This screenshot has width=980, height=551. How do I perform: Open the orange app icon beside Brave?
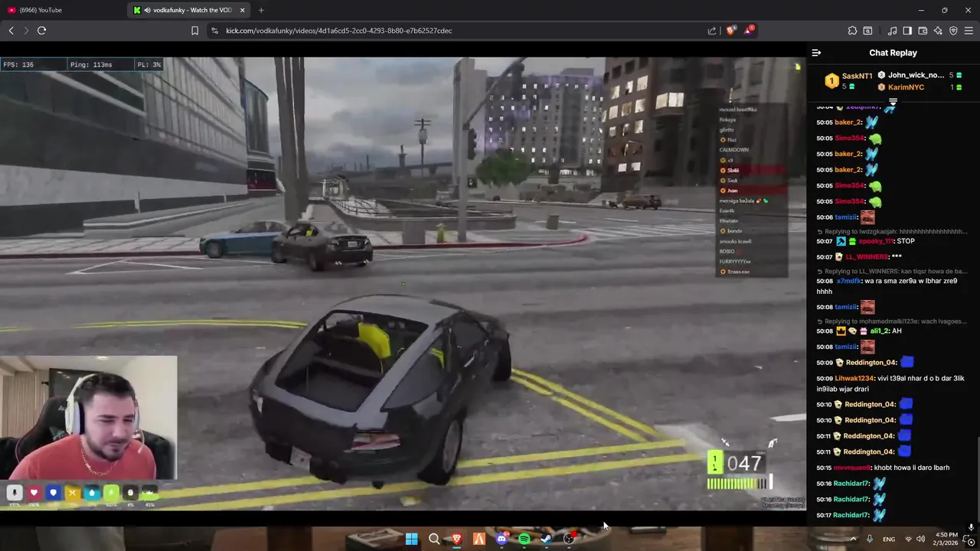tap(479, 539)
